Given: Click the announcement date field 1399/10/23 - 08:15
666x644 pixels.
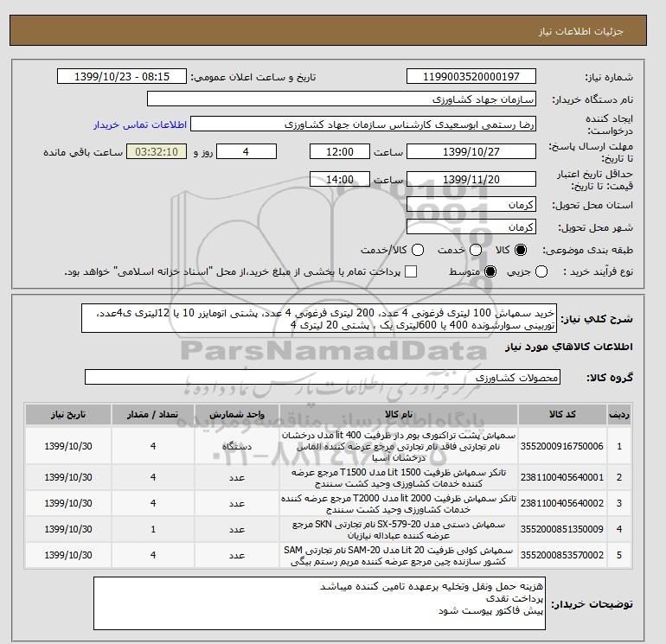Looking at the screenshot, I should (x=122, y=77).
